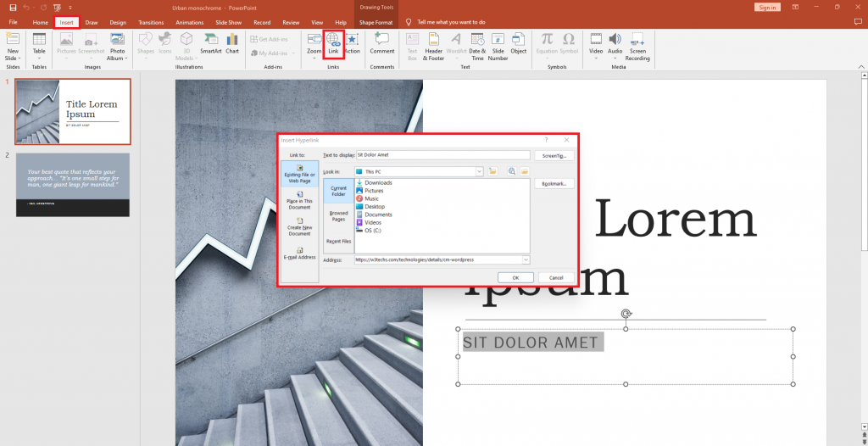Open the Address dropdown list
This screenshot has height=446, width=868.
click(526, 259)
